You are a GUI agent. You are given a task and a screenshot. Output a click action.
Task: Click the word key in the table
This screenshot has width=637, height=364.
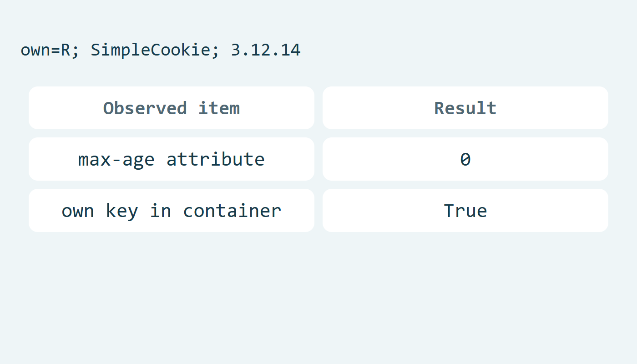[x=122, y=212]
